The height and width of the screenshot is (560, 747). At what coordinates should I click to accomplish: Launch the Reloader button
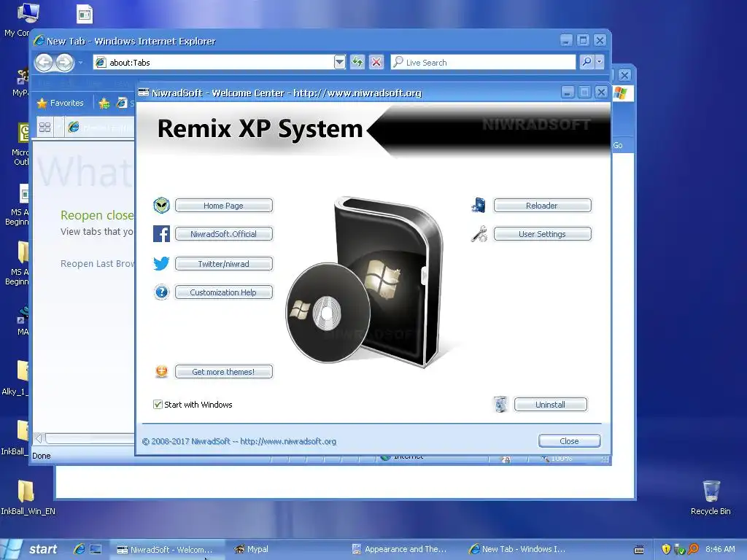[543, 205]
